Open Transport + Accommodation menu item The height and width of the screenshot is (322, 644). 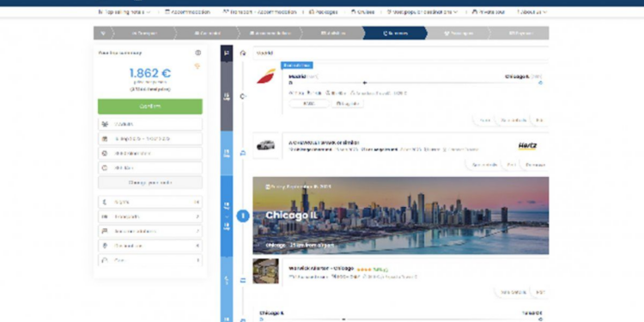(259, 12)
